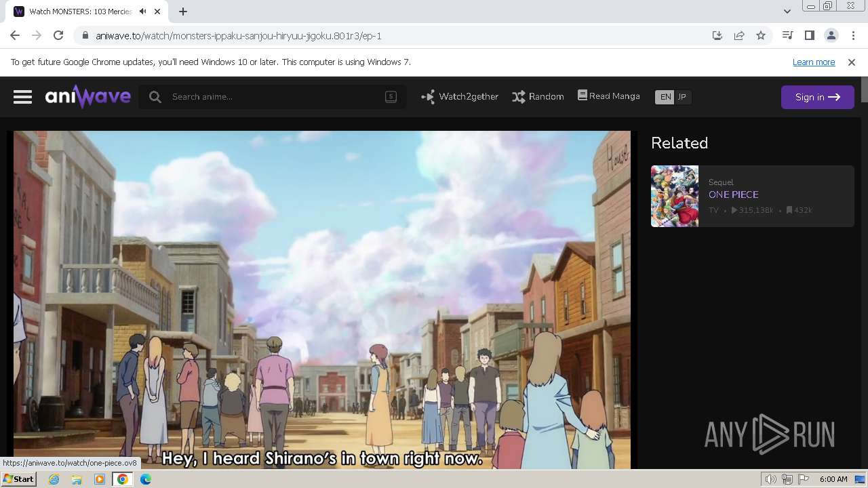Open Windows Media Player from taskbar
This screenshot has height=488, width=868.
100,479
